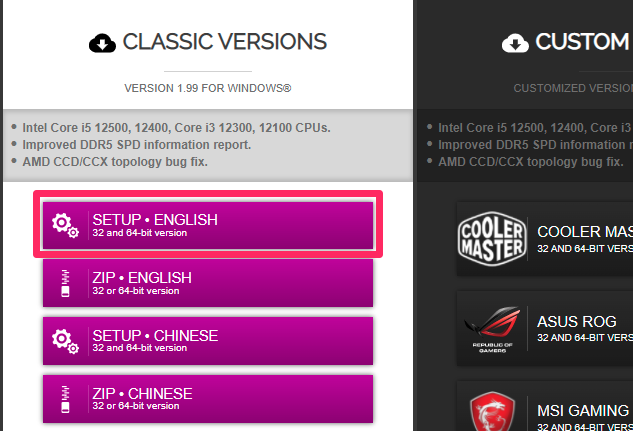Open the ASUS ROG custom version
Screen dimensions: 633x431
(545, 328)
